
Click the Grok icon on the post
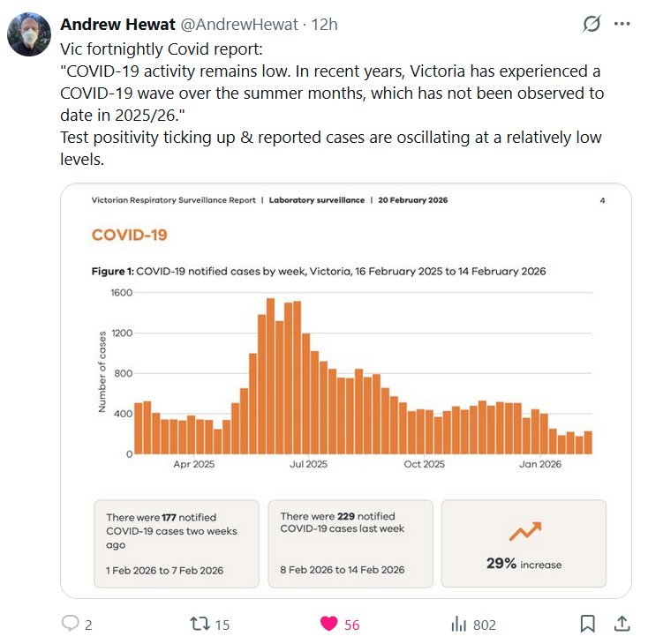coord(591,24)
